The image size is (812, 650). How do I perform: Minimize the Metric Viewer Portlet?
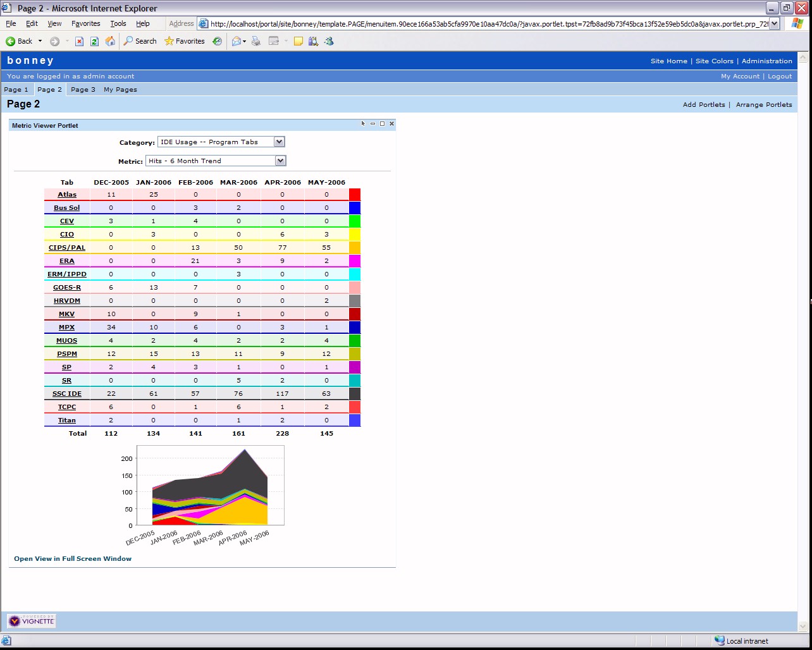(x=372, y=124)
